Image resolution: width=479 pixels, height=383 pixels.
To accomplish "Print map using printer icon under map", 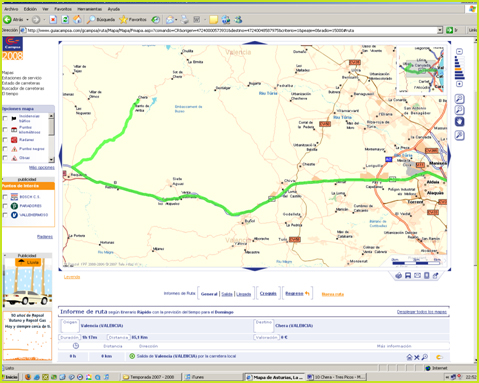I will tap(399, 276).
